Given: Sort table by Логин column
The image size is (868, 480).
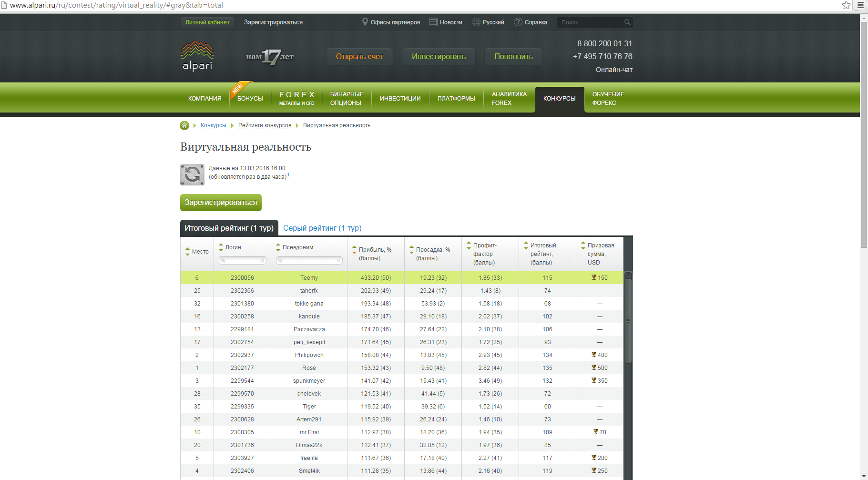Looking at the screenshot, I should coord(221,247).
